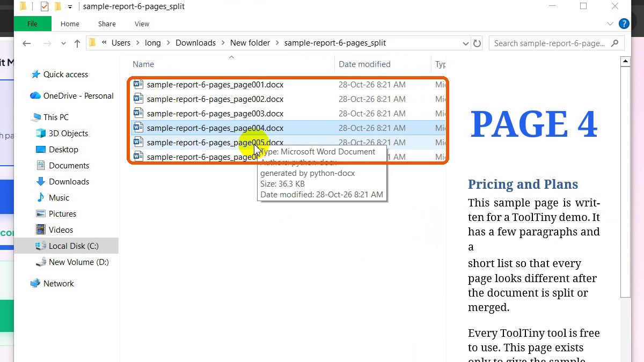The height and width of the screenshot is (362, 644).
Task: Click the New folder breadcrumb
Action: (250, 43)
